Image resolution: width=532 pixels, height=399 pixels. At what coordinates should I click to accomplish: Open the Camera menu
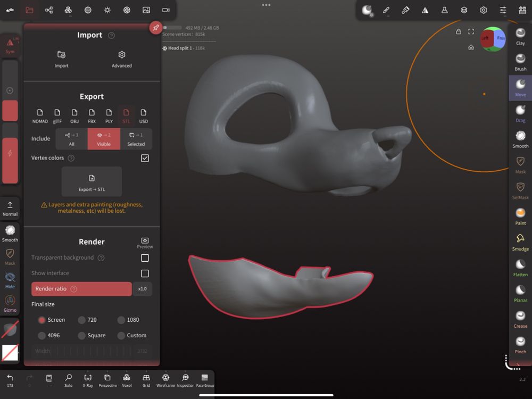165,10
